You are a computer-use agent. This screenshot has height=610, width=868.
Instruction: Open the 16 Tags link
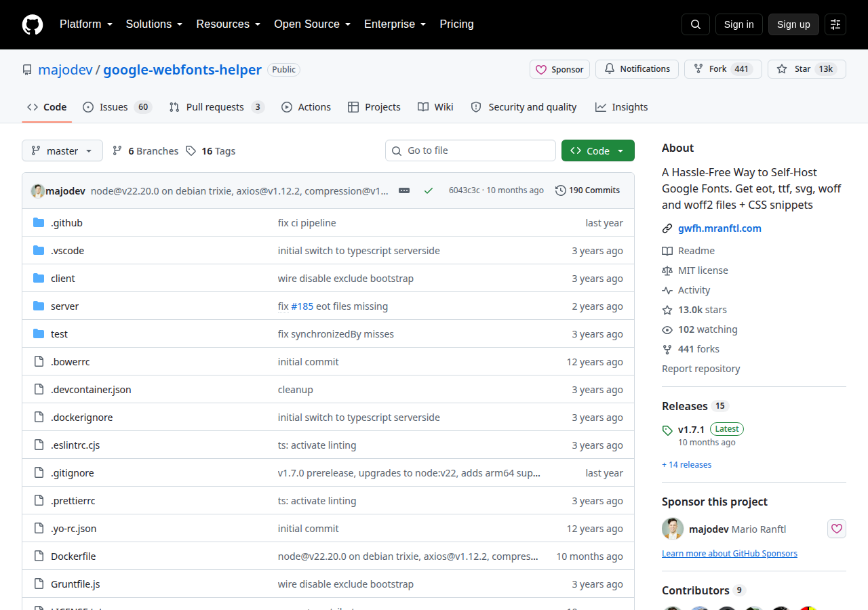pos(211,151)
